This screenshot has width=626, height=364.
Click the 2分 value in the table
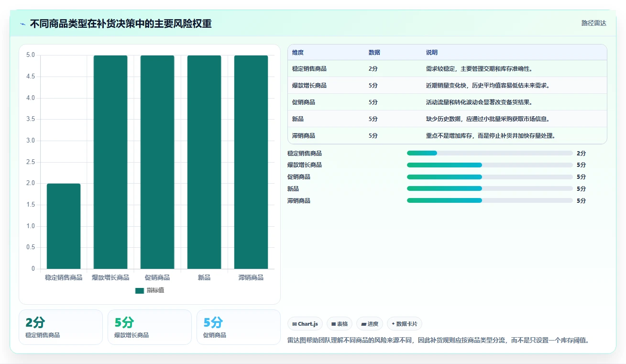pyautogui.click(x=373, y=69)
